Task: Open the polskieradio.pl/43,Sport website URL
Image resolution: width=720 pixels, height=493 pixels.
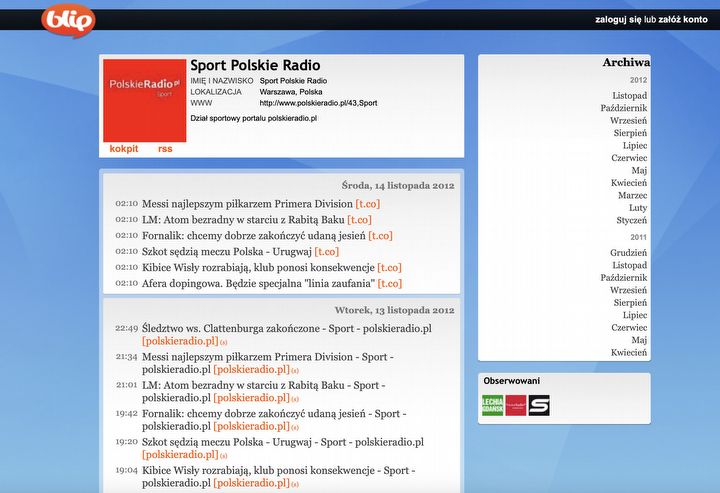Action: (x=318, y=103)
